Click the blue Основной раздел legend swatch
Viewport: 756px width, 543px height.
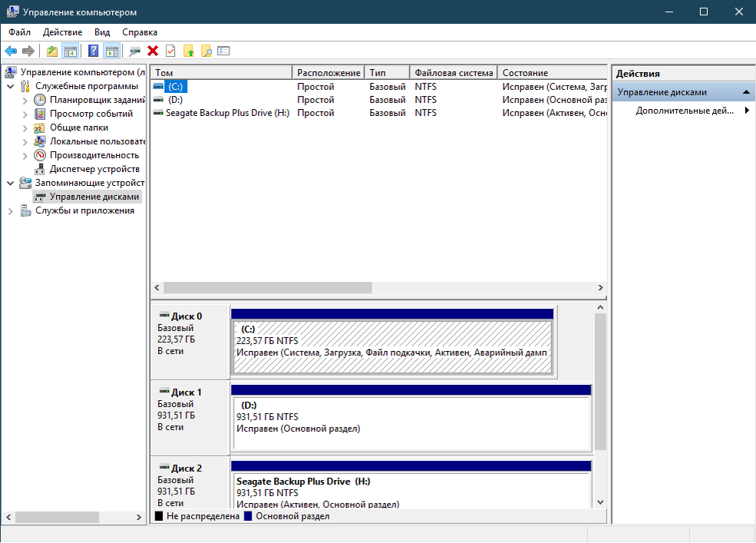pos(249,516)
